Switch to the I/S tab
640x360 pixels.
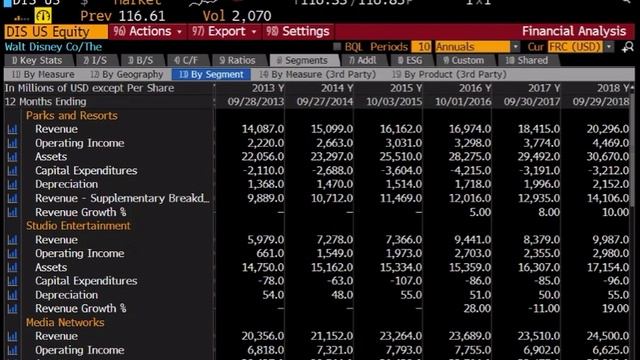(x=96, y=60)
